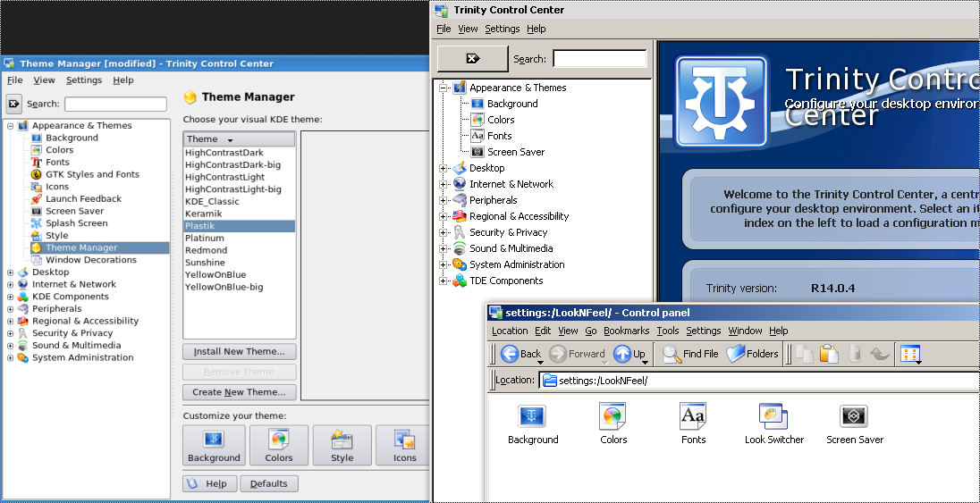Open Help menu in Theme Manager window

point(123,80)
